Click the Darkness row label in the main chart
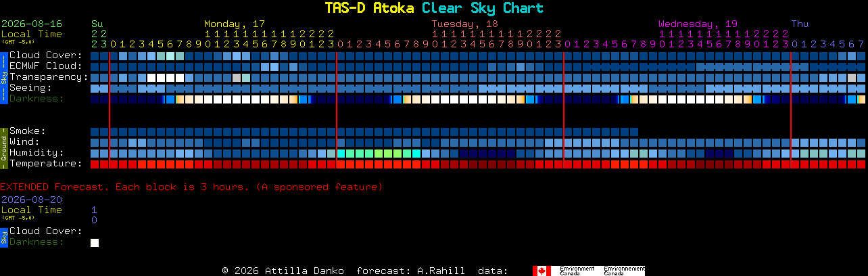Viewport: 868px width, 276px height. (x=37, y=98)
